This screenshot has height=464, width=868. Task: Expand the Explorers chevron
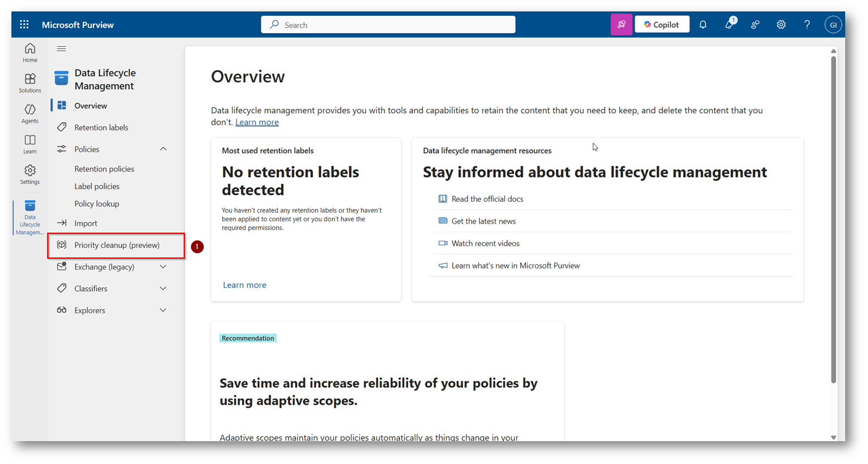pos(163,310)
